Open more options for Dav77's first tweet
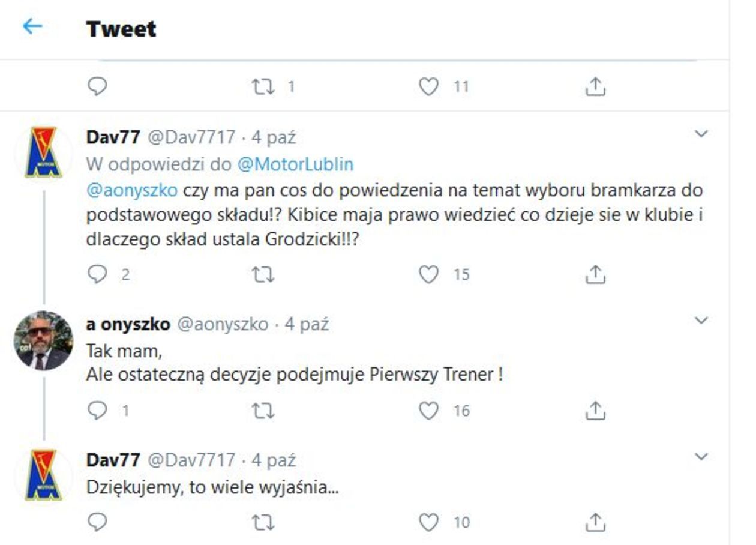Viewport: 756px width, 545px height. tap(701, 134)
